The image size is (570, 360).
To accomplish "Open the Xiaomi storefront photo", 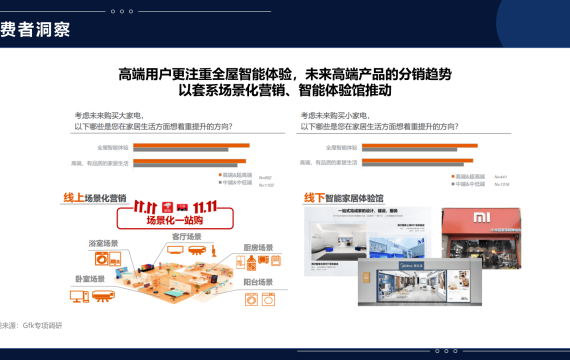I will pos(481,238).
